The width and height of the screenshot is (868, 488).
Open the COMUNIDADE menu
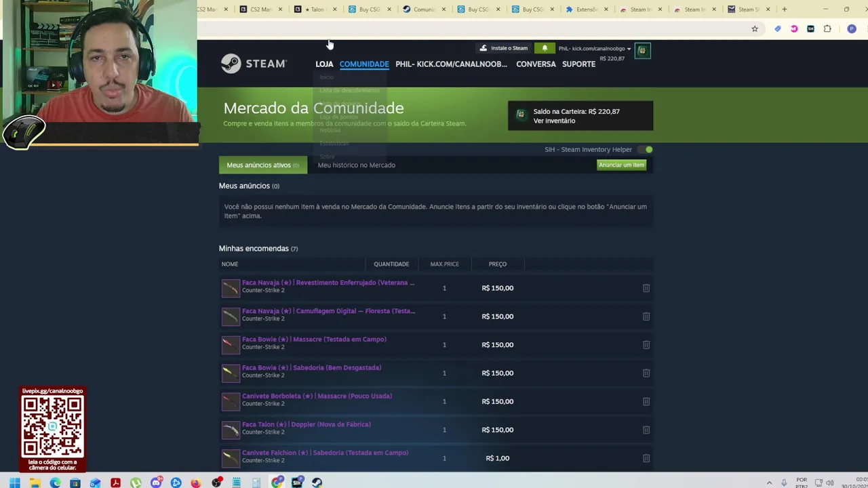pyautogui.click(x=364, y=64)
